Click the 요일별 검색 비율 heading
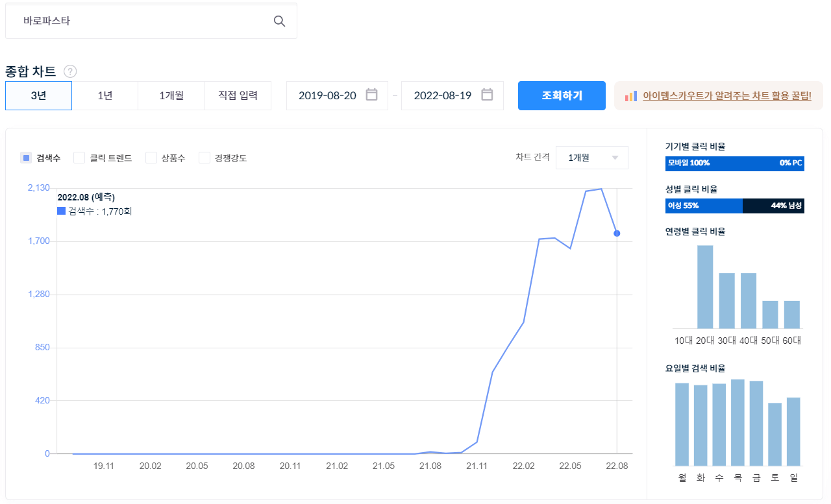The height and width of the screenshot is (504, 831). point(695,368)
